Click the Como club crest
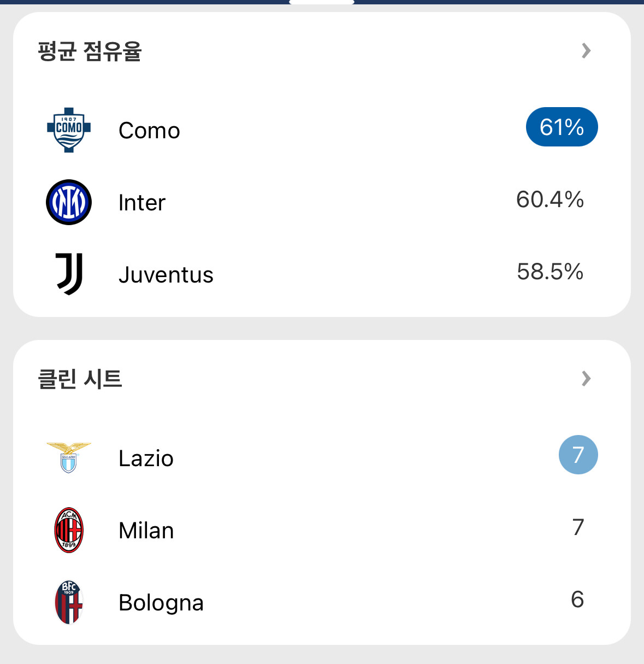 click(69, 130)
